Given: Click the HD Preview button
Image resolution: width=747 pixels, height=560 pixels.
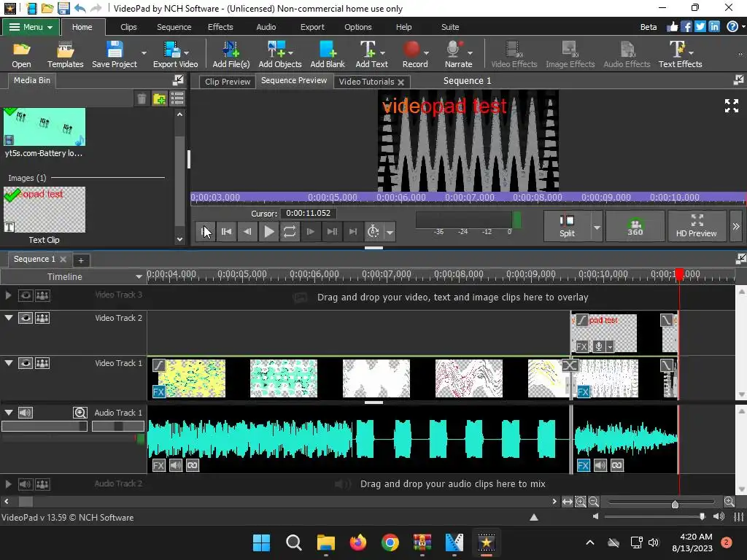Looking at the screenshot, I should pos(696,226).
